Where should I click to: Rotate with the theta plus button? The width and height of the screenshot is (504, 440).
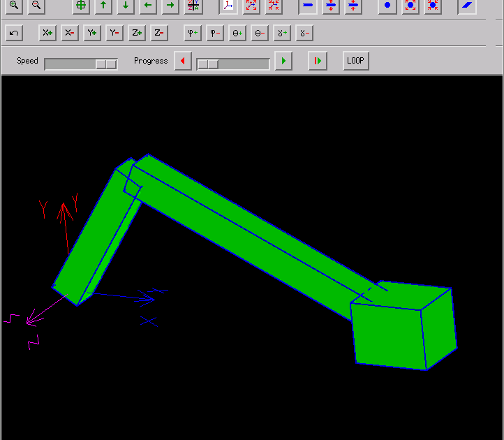coord(237,33)
